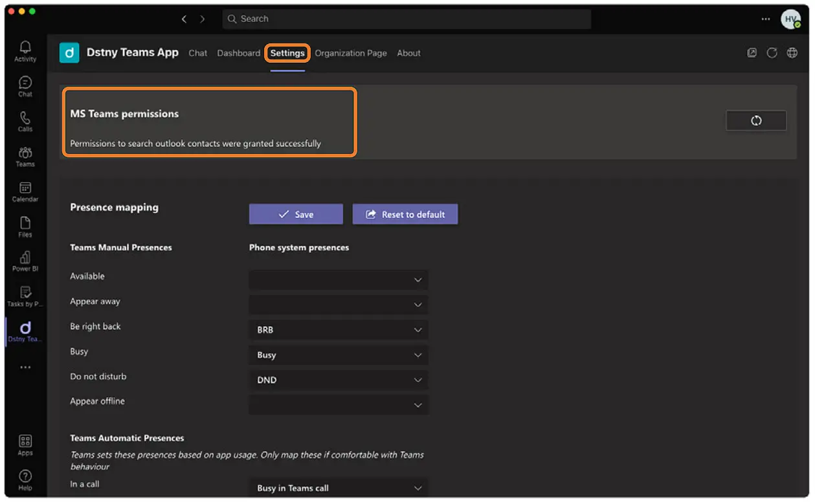Click the Search input field
Viewport: 815px width, 504px height.
point(407,19)
